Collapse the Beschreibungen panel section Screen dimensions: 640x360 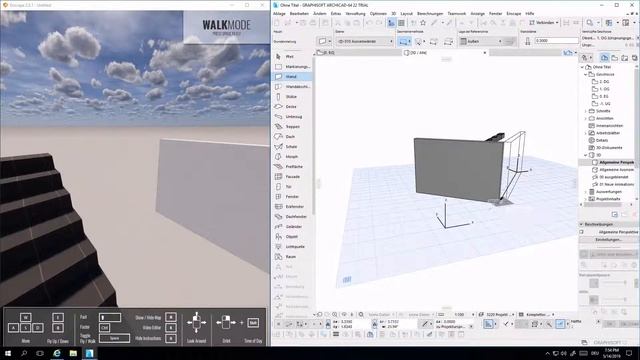coord(581,224)
